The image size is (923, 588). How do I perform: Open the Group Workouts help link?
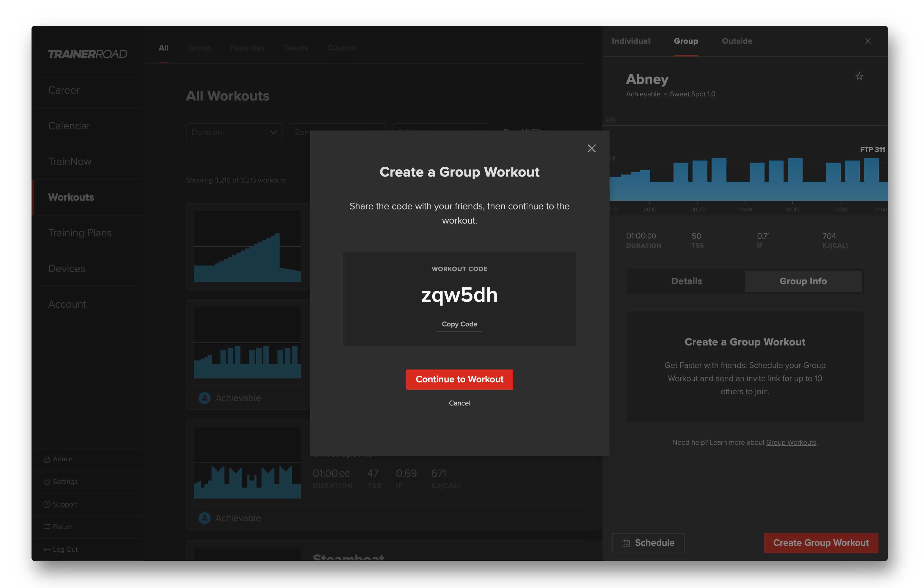(791, 442)
